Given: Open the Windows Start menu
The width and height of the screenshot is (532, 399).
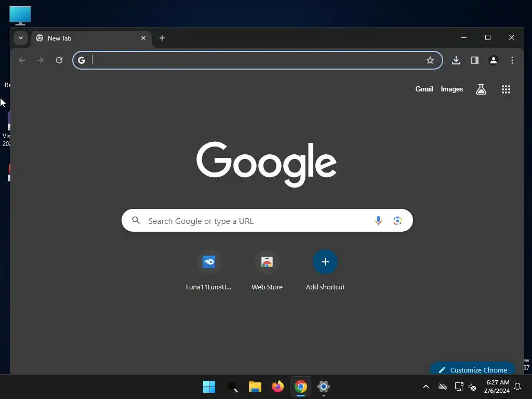Looking at the screenshot, I should click(x=209, y=387).
